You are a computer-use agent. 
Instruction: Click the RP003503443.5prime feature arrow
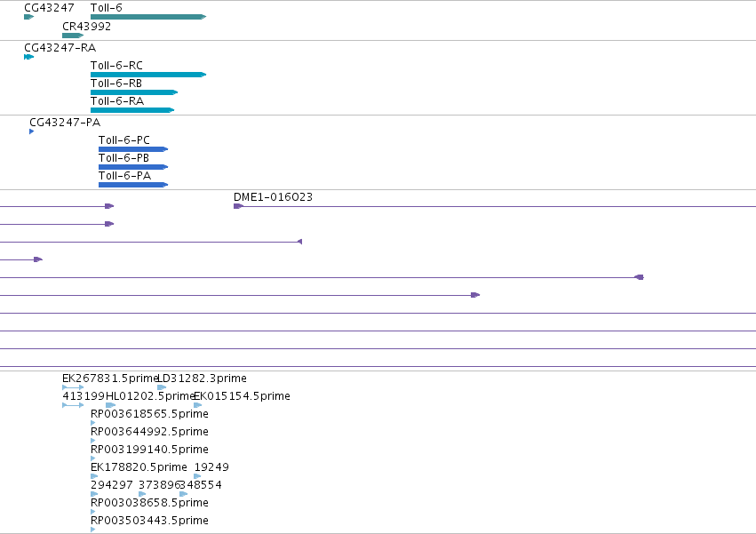[x=93, y=530]
